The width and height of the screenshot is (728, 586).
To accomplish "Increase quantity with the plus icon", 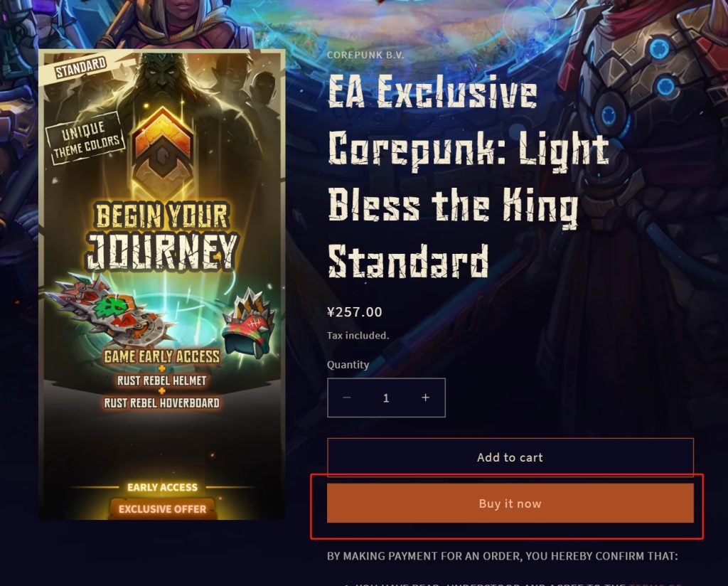I will 425,398.
